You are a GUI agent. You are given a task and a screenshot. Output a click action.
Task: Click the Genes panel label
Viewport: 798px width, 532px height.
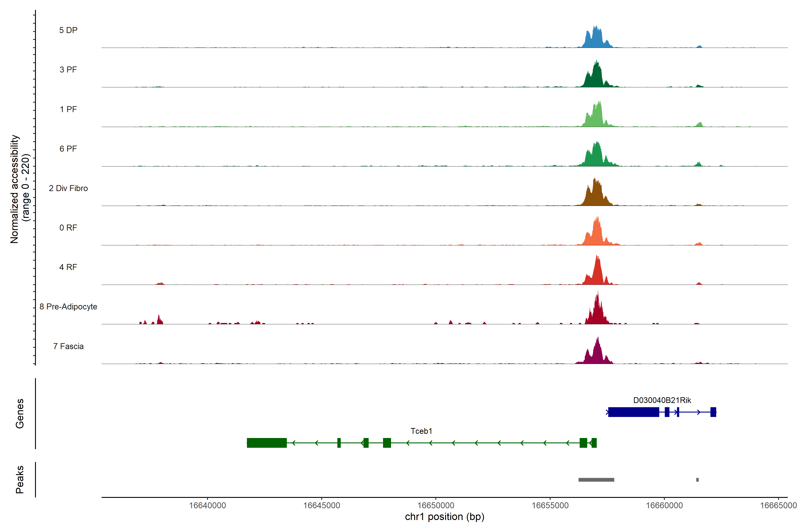(20, 413)
